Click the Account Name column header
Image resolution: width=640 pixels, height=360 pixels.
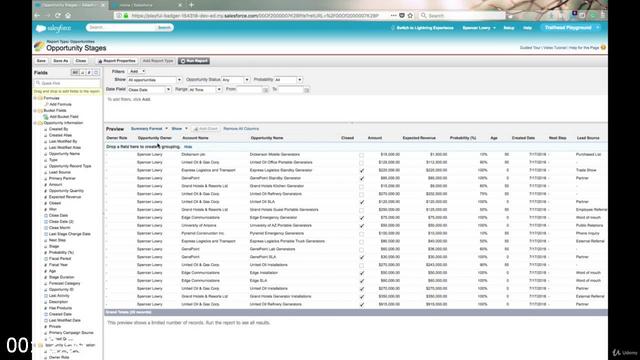[195, 138]
